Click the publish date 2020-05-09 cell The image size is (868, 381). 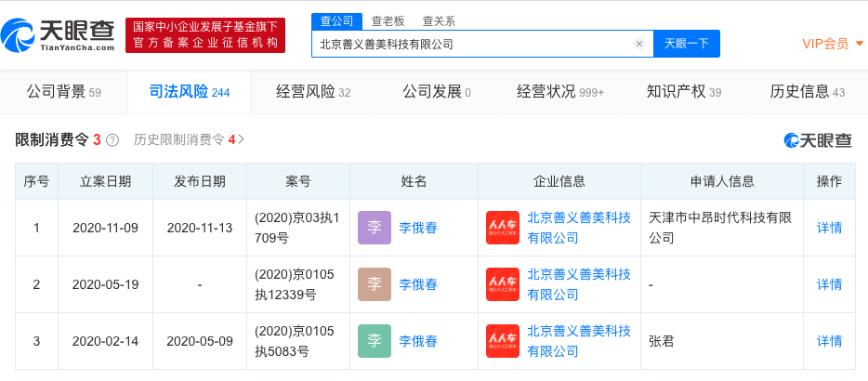tap(200, 341)
